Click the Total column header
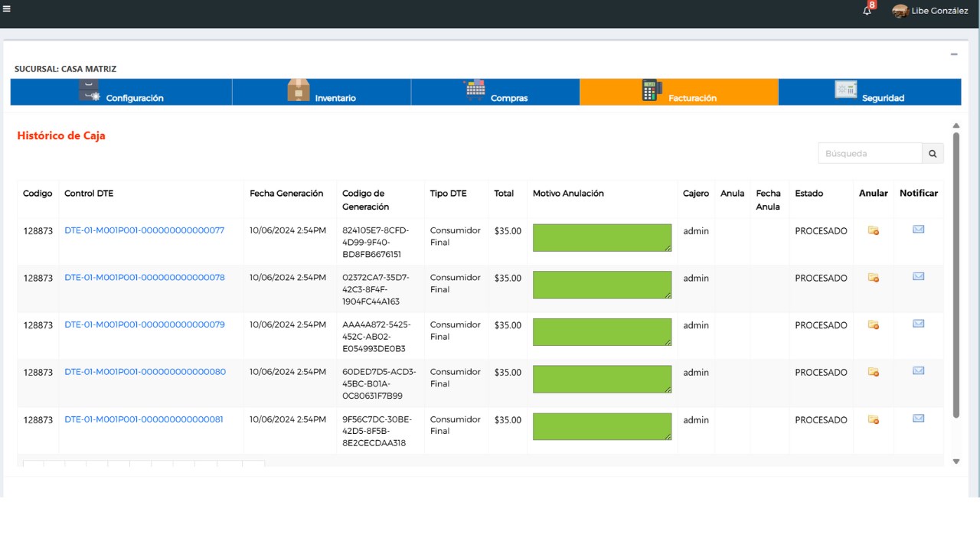This screenshot has width=980, height=551. pyautogui.click(x=504, y=194)
